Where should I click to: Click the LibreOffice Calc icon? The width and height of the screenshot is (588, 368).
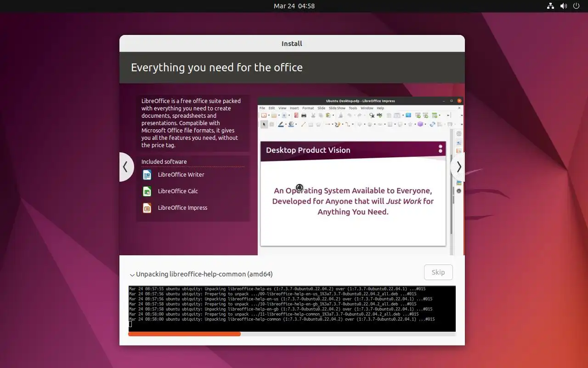click(x=147, y=191)
